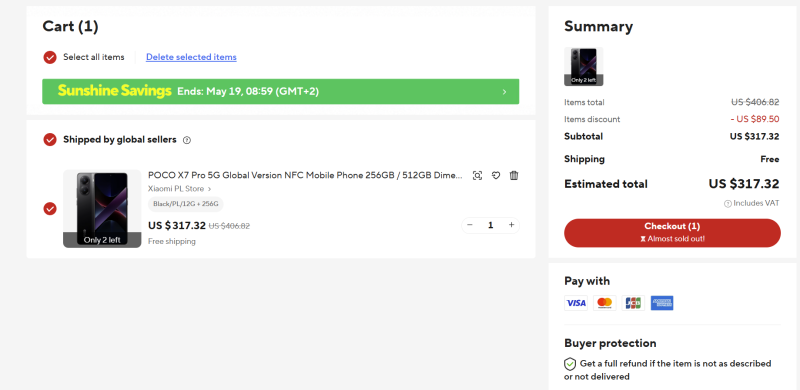800x390 pixels.
Task: Uncheck the POCO X7 Pro item checkbox
Action: [x=49, y=209]
